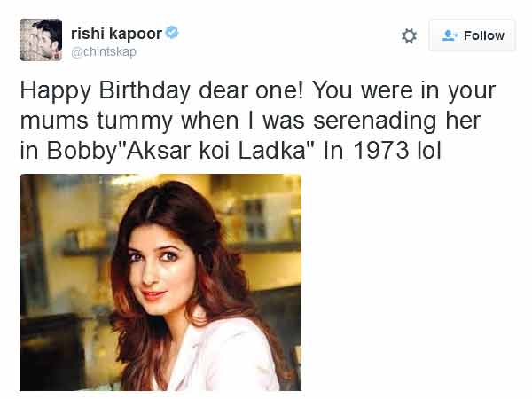
Task: Follow rishi kapoor's account
Action: click(472, 35)
